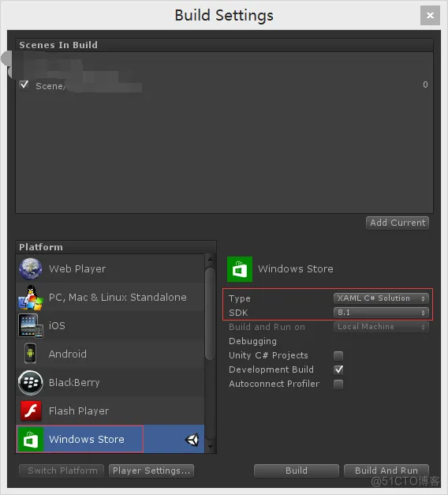The width and height of the screenshot is (448, 495).
Task: Select the Flash Player platform label
Action: pyautogui.click(x=79, y=411)
